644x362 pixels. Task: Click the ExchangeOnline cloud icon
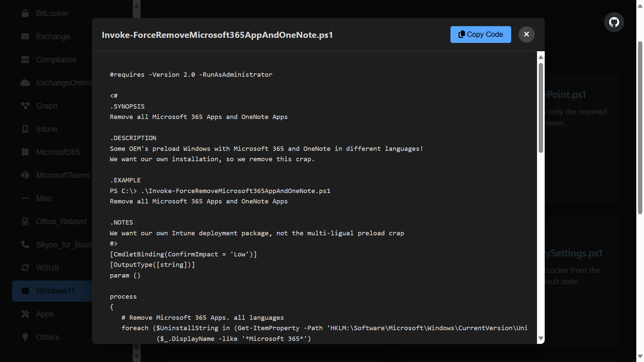pos(25,83)
